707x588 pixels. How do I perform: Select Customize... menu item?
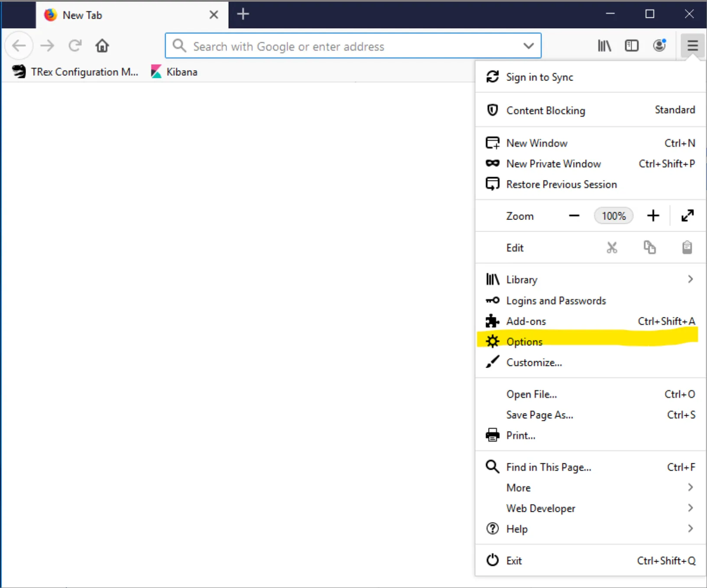pyautogui.click(x=590, y=362)
